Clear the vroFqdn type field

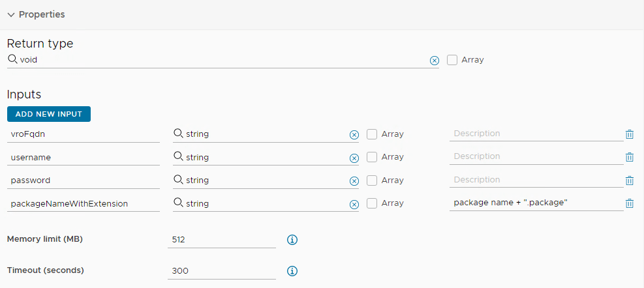pos(354,134)
